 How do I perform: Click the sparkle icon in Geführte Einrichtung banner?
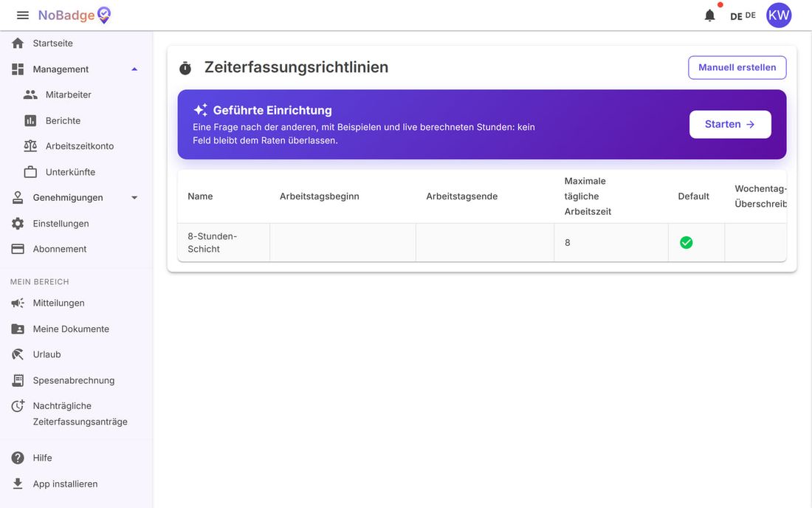pos(200,110)
